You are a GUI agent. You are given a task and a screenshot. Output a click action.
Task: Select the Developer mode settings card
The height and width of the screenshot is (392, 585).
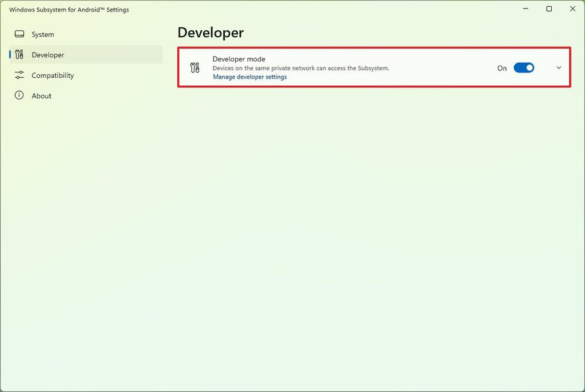[x=374, y=67]
